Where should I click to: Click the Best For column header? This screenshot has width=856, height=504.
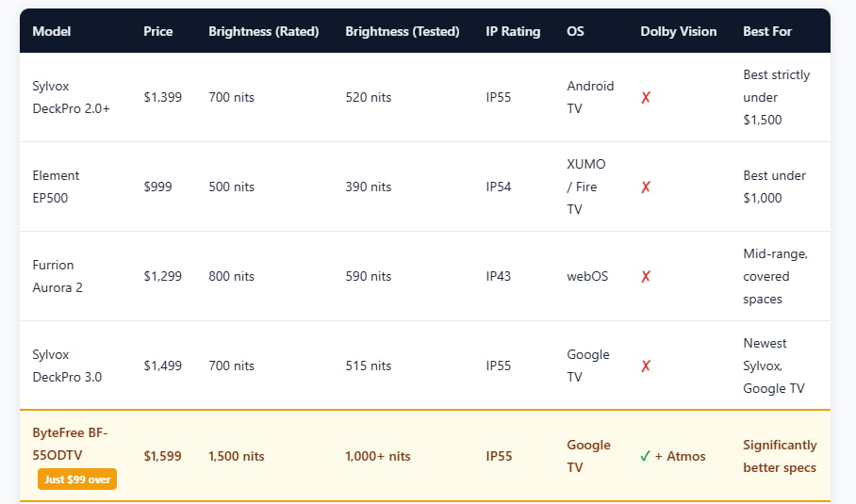[x=767, y=31]
